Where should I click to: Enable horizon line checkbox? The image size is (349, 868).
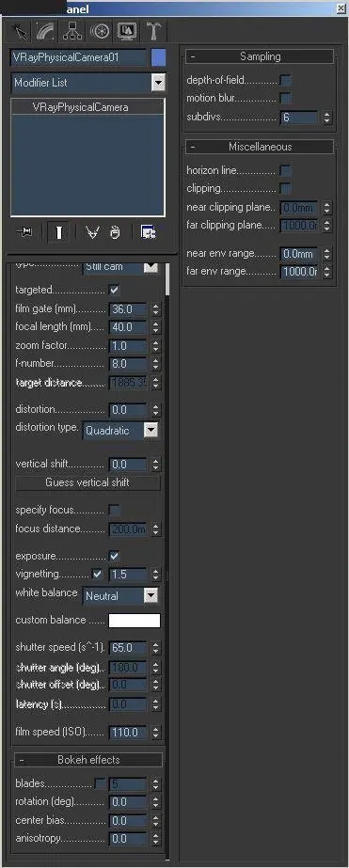point(285,170)
